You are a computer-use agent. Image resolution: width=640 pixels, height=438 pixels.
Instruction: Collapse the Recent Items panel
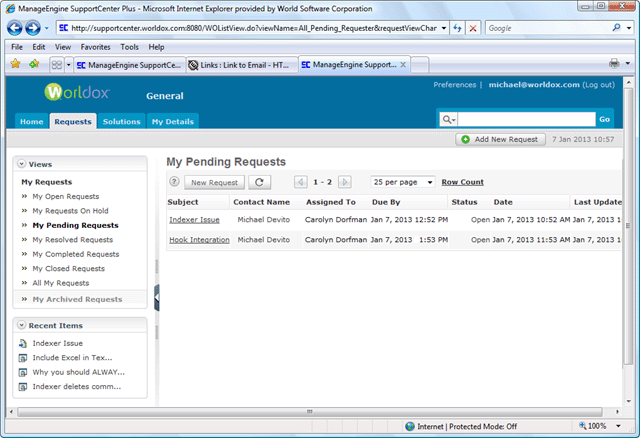tap(22, 325)
